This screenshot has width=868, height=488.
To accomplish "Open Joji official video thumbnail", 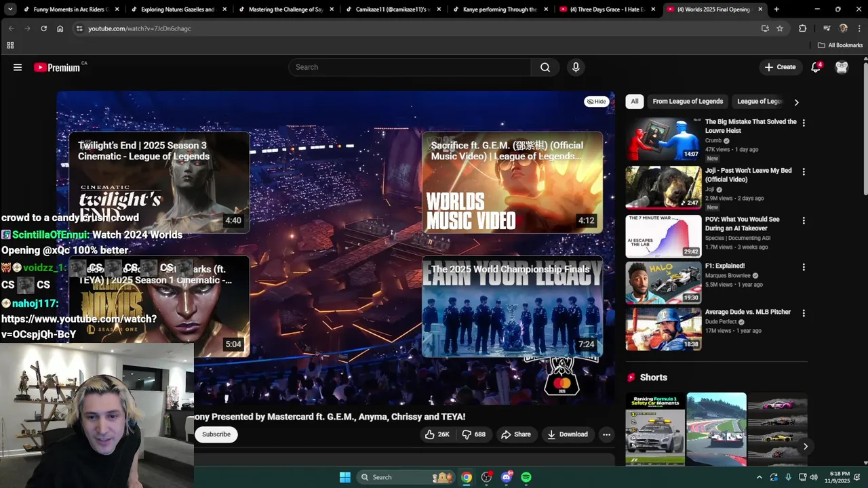I will pyautogui.click(x=663, y=188).
